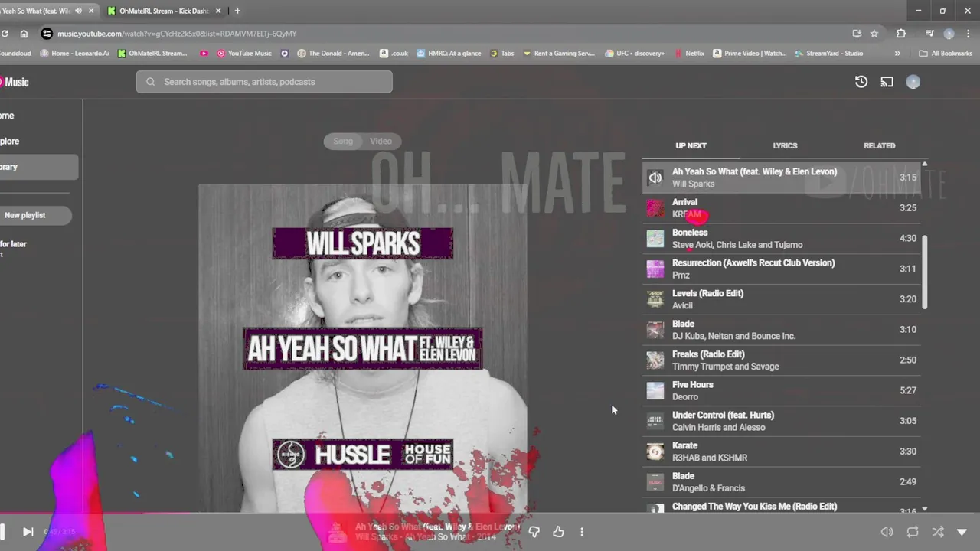Open the Deorro artist link

685,396
